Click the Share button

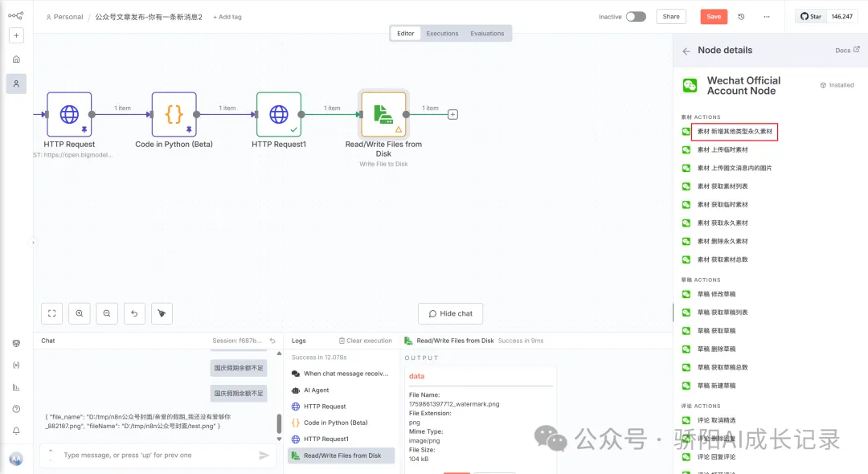pyautogui.click(x=671, y=17)
